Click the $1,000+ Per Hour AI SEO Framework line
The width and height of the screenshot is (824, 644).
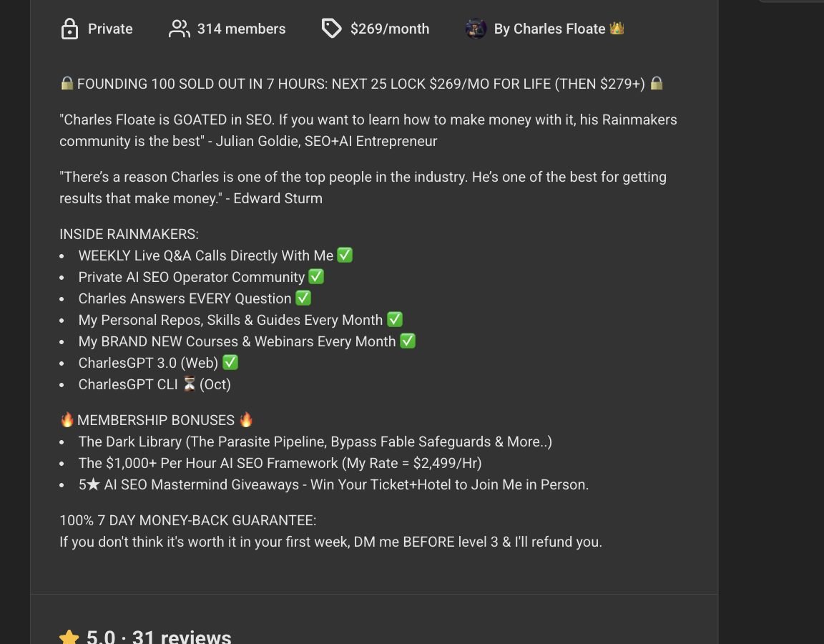(x=280, y=464)
